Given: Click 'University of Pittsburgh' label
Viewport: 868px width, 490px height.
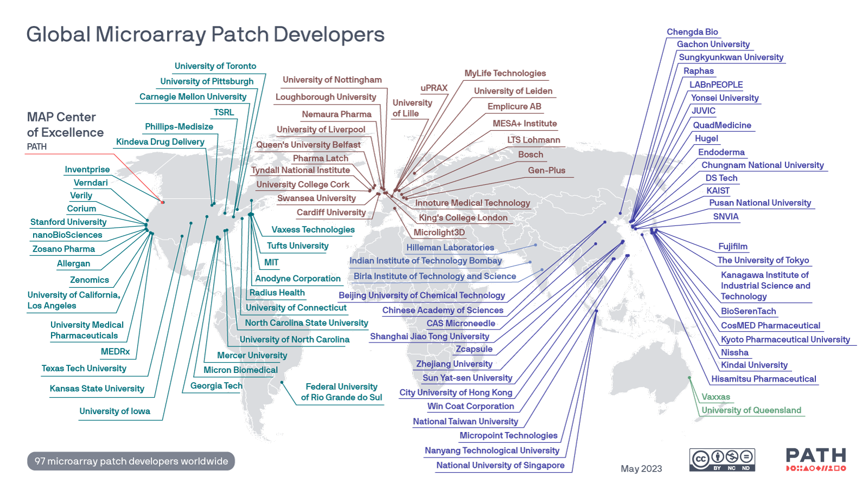Looking at the screenshot, I should (x=207, y=81).
